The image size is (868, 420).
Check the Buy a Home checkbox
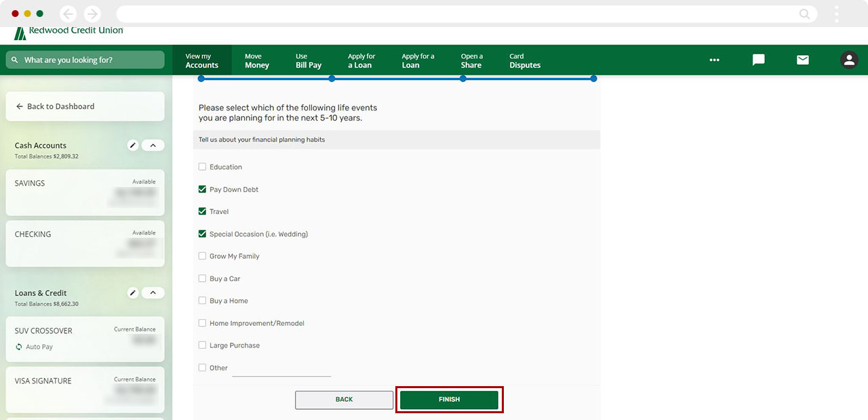[x=202, y=301]
